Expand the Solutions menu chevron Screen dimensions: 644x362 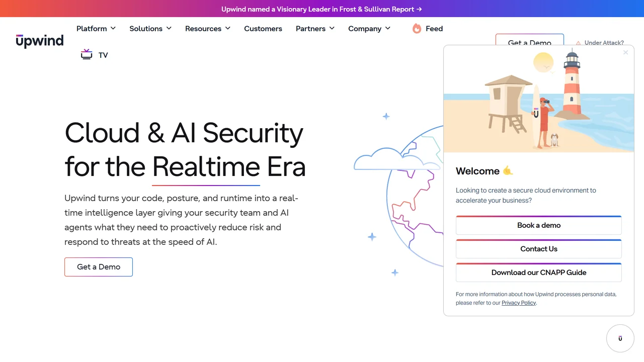click(x=169, y=29)
